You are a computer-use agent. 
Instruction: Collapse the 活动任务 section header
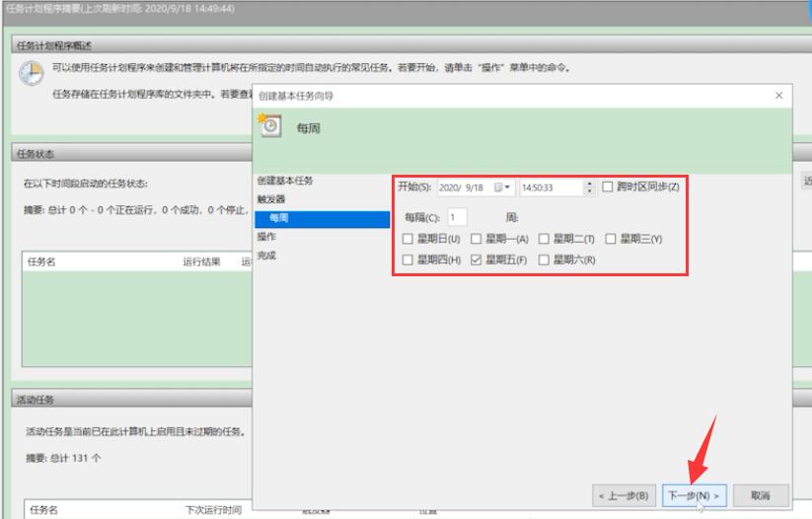pos(131,400)
